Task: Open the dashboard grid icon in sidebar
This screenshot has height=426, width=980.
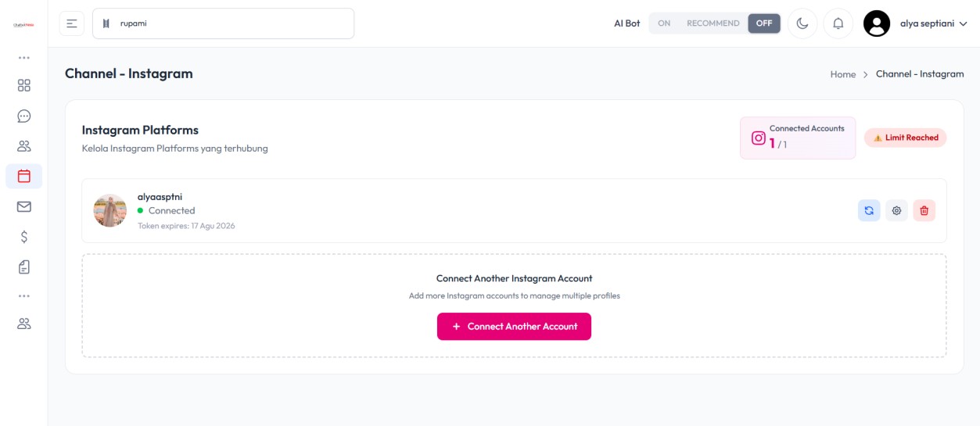Action: 24,86
